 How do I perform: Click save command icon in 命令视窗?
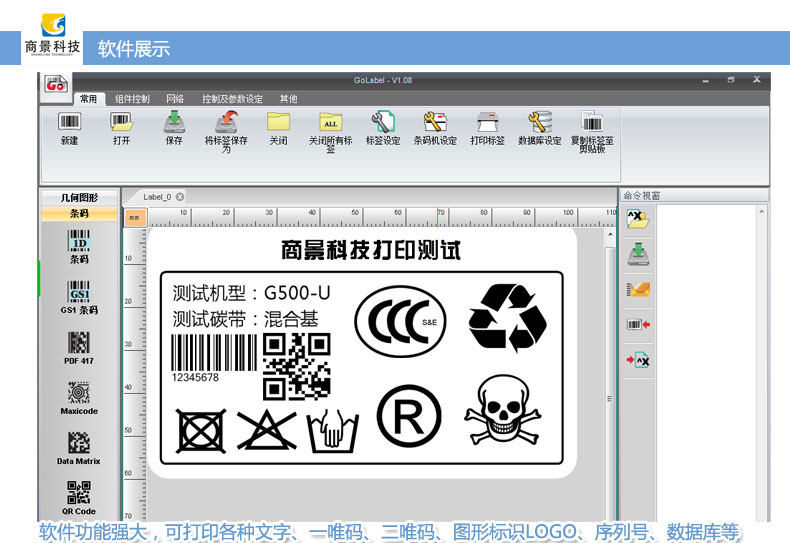(638, 254)
